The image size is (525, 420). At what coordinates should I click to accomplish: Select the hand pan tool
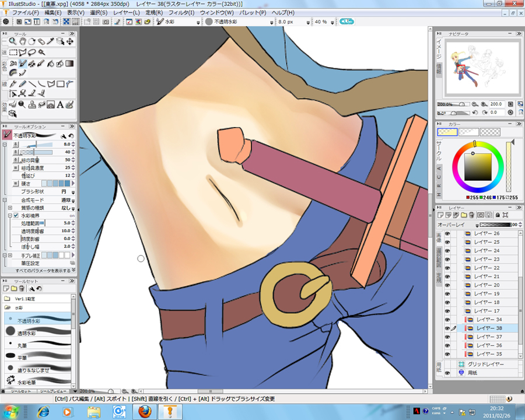22,41
